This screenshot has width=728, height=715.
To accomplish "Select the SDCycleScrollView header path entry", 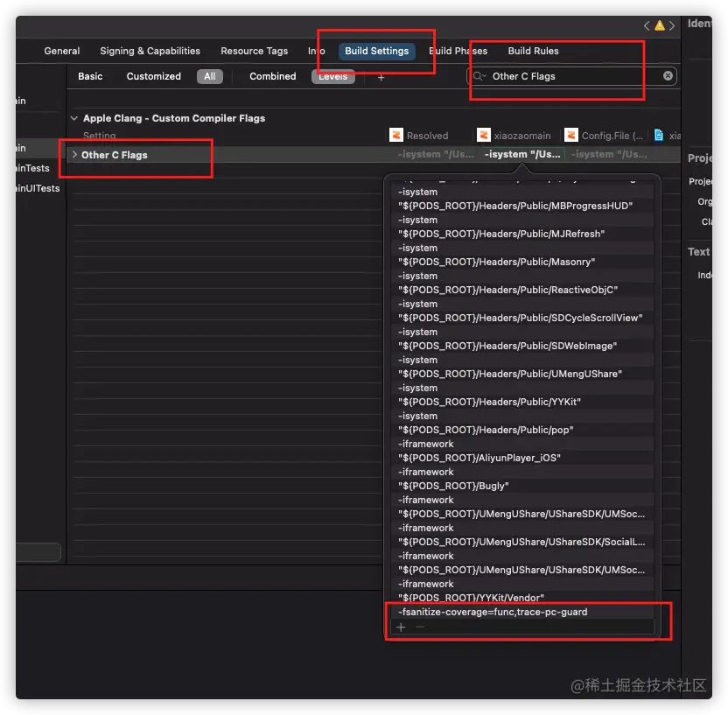I will point(521,318).
